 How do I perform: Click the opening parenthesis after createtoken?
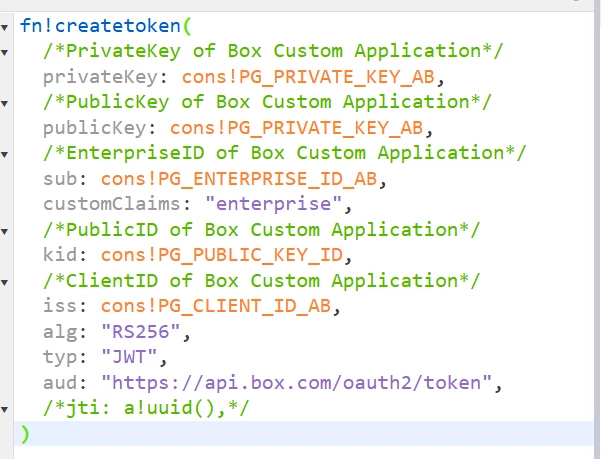[x=187, y=27]
